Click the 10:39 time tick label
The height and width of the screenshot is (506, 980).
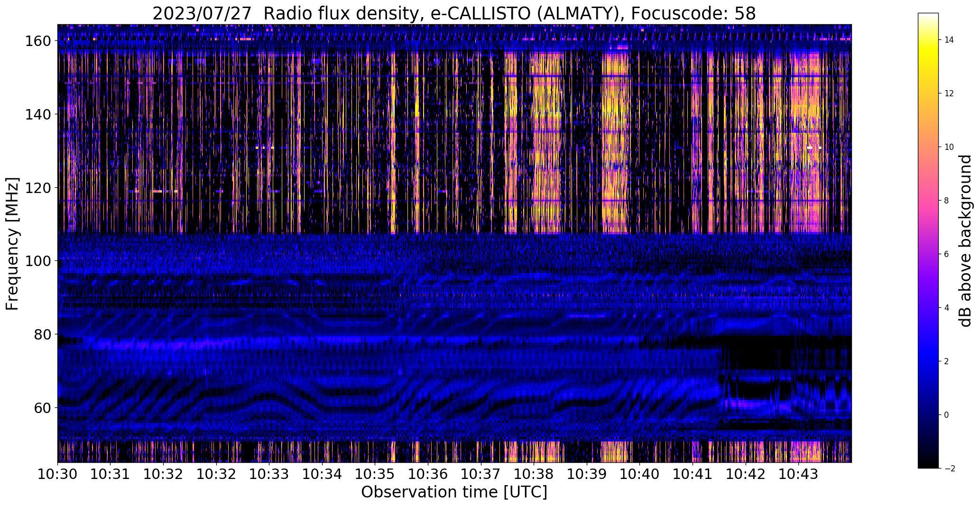[587, 474]
